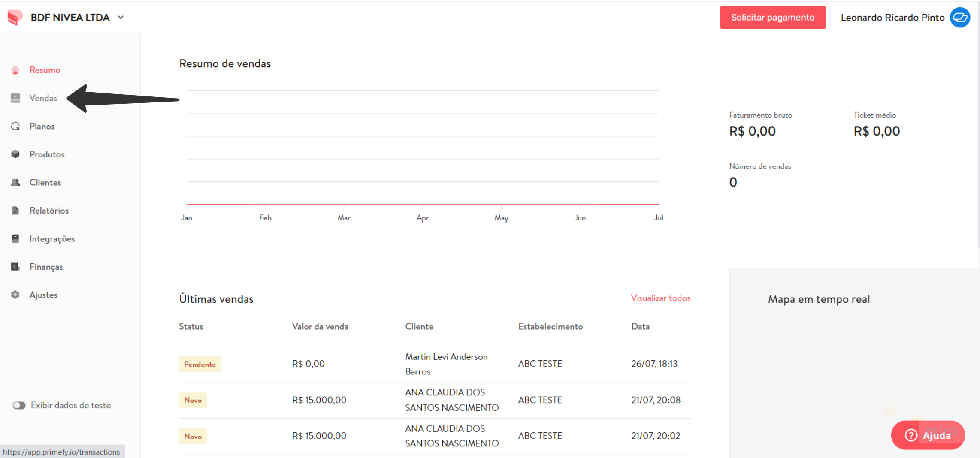Click the Ajustes gear icon
The width and height of the screenshot is (980, 458).
pos(15,295)
